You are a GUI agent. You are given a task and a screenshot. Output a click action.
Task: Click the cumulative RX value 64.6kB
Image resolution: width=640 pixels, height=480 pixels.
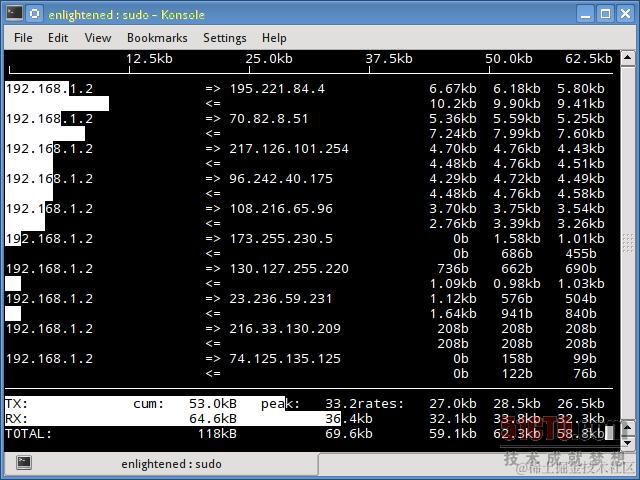pyautogui.click(x=213, y=419)
